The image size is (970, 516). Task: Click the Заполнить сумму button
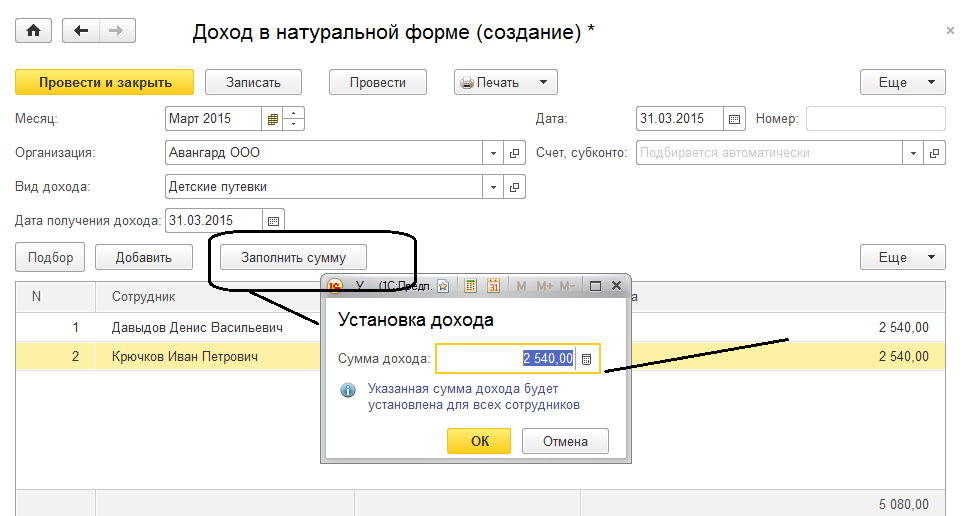(293, 257)
